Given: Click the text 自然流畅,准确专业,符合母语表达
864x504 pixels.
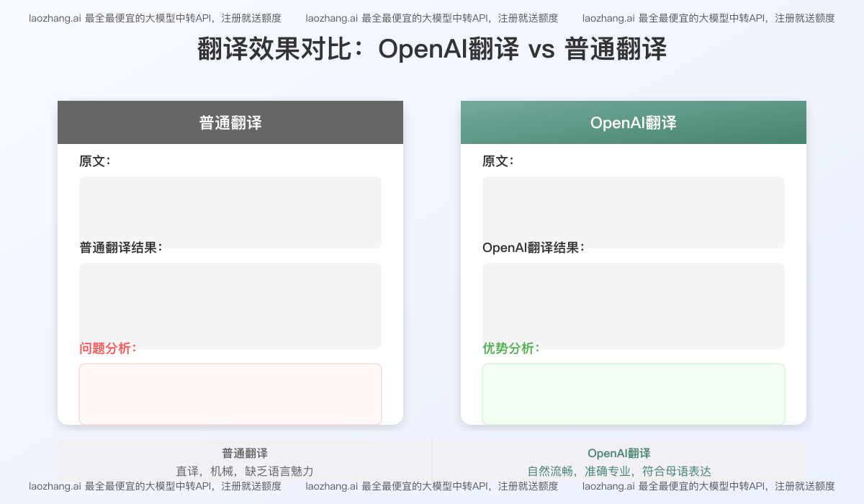Looking at the screenshot, I should coord(619,472).
